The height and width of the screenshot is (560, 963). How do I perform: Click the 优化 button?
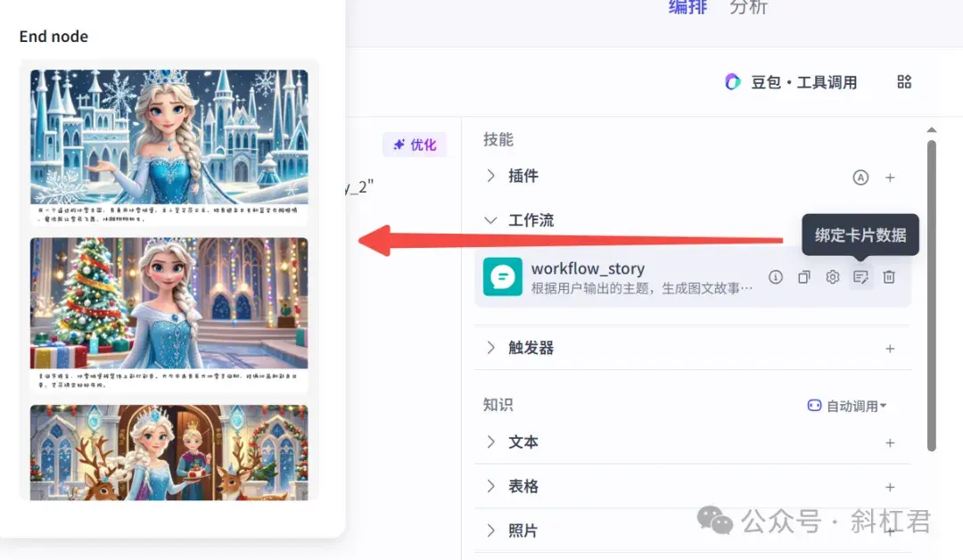[x=415, y=144]
